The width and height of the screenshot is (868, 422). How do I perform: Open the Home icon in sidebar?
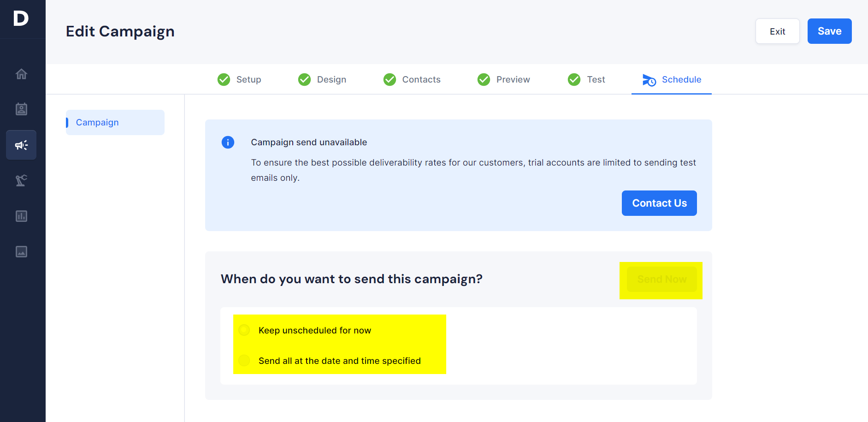coord(21,74)
